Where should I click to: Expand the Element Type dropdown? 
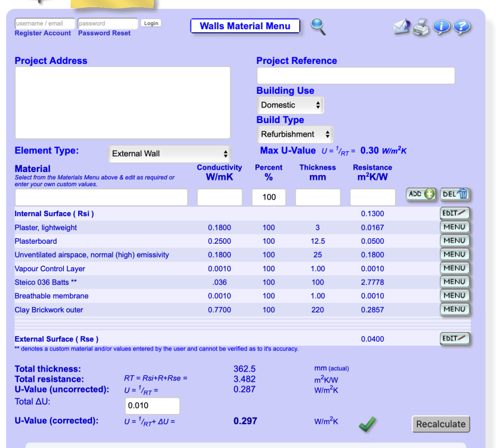point(170,154)
